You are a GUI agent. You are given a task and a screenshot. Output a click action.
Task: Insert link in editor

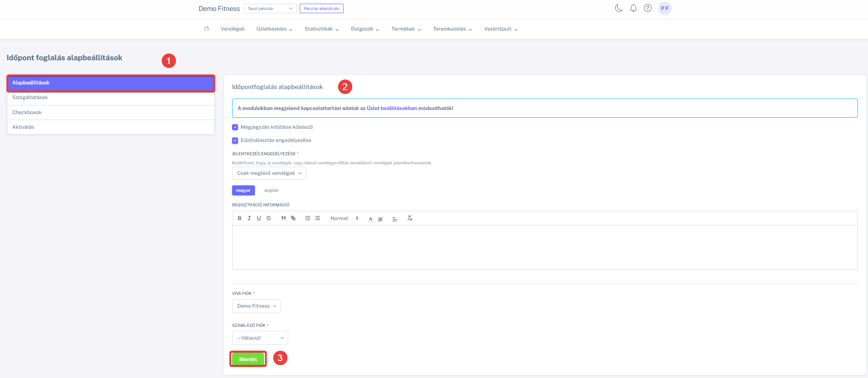click(x=293, y=218)
